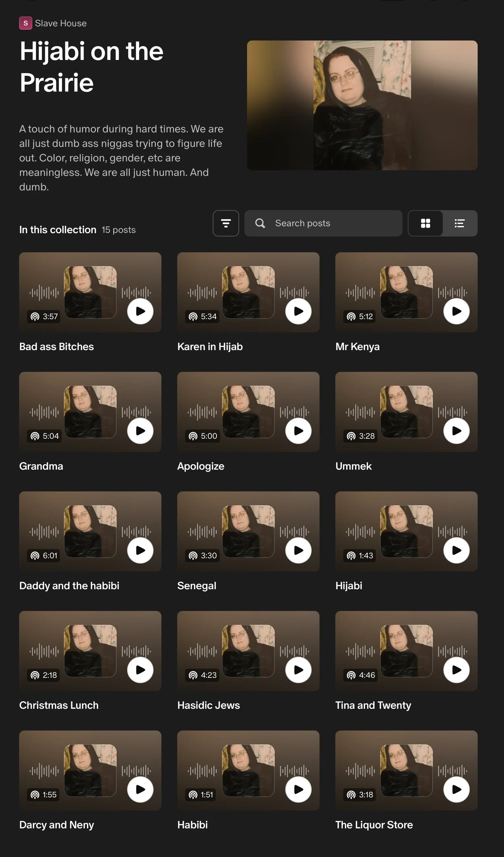The height and width of the screenshot is (857, 504).
Task: Open the Darcy and Neny post title
Action: pyautogui.click(x=56, y=825)
